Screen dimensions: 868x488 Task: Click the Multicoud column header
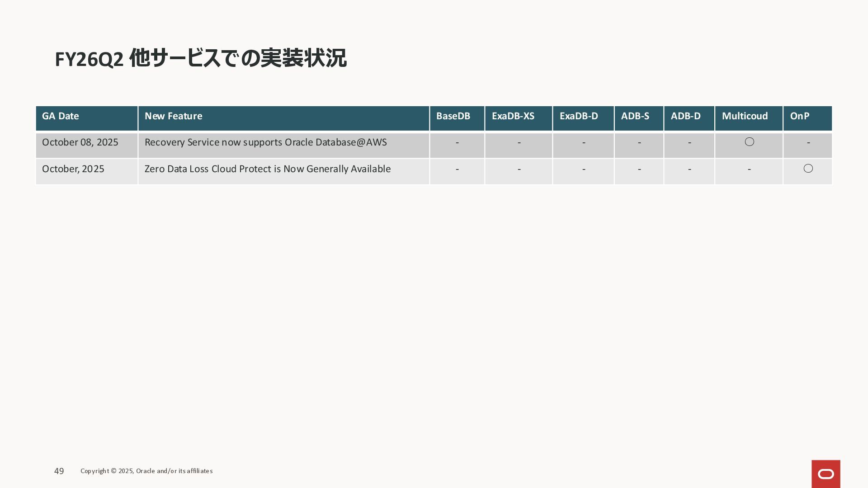(x=745, y=116)
